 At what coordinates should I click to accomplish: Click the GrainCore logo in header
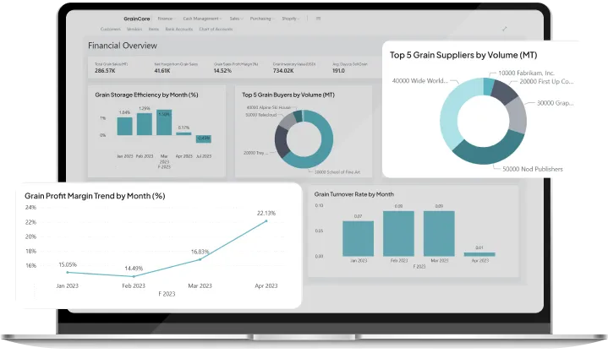(x=136, y=18)
